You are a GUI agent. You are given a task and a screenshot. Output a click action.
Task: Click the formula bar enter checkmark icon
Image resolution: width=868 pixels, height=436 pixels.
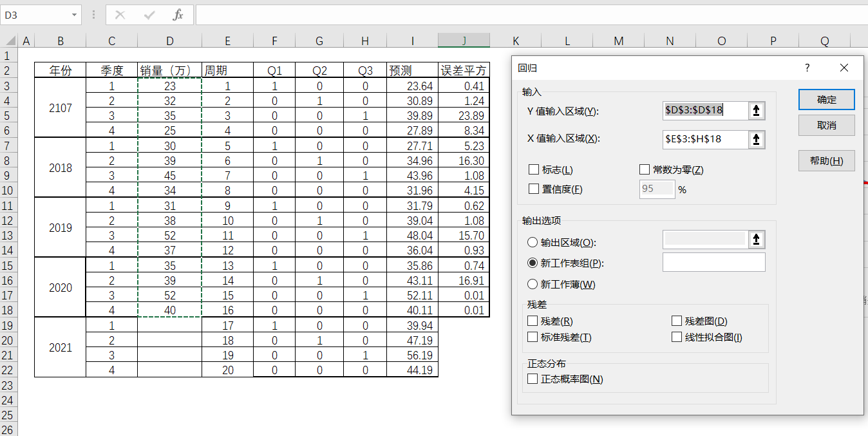[149, 15]
